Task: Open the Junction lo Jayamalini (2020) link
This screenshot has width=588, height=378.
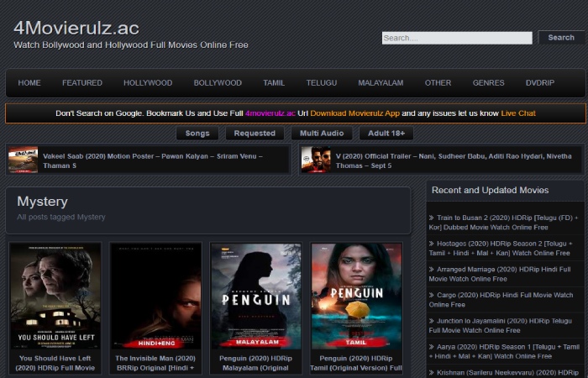Action: click(x=501, y=326)
